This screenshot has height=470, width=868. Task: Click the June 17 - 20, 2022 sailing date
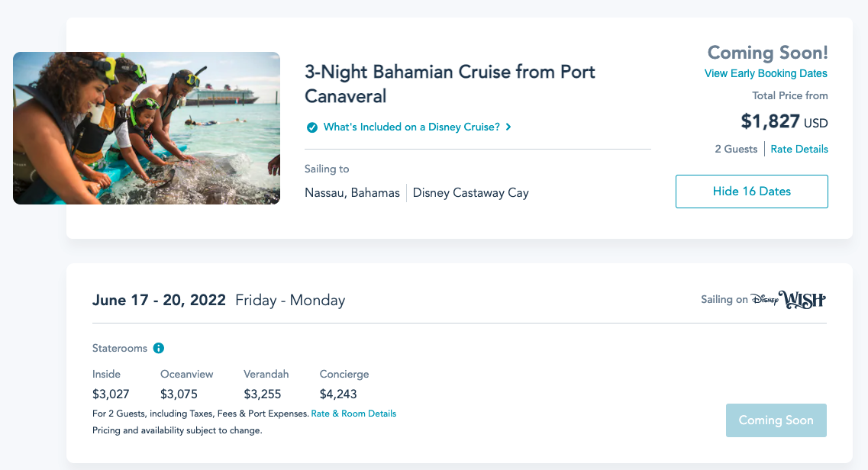click(159, 300)
